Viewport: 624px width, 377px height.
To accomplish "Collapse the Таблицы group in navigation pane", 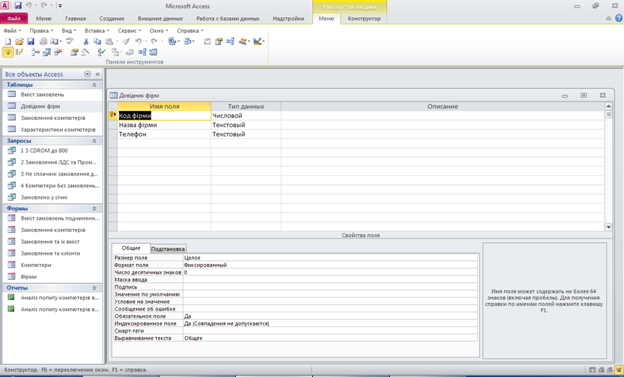I will [94, 85].
